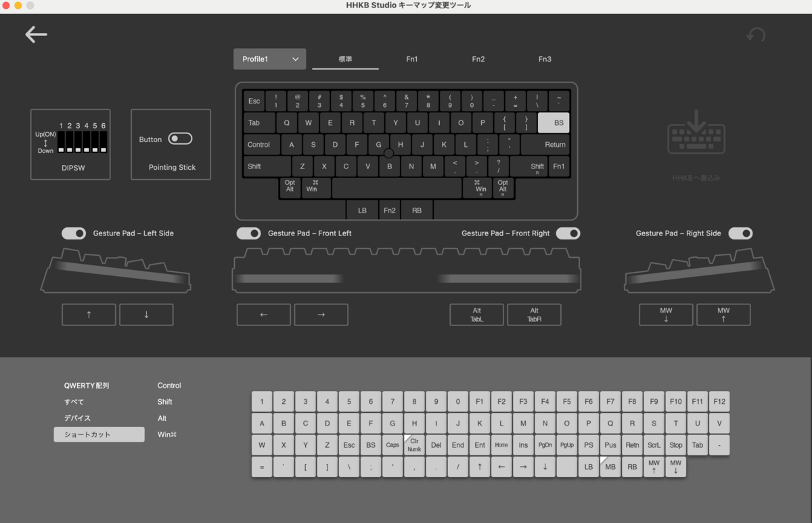
Task: Select Front Left gesture pad right arrow action
Action: [x=321, y=315]
